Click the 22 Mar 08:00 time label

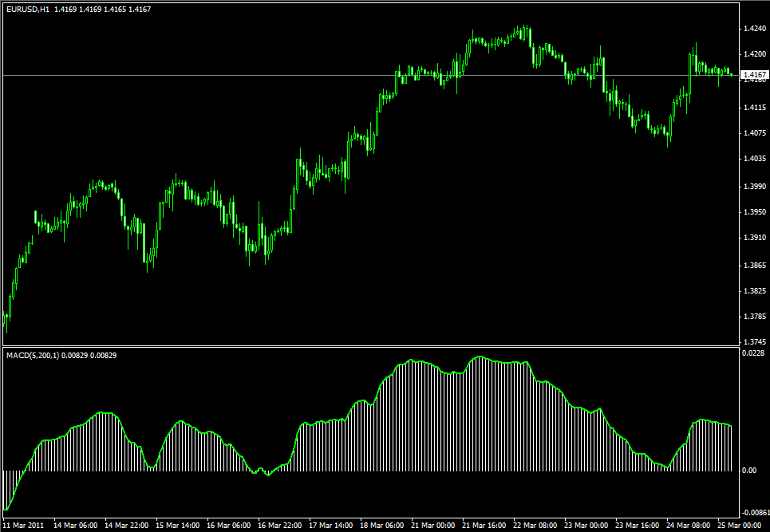[535, 526]
